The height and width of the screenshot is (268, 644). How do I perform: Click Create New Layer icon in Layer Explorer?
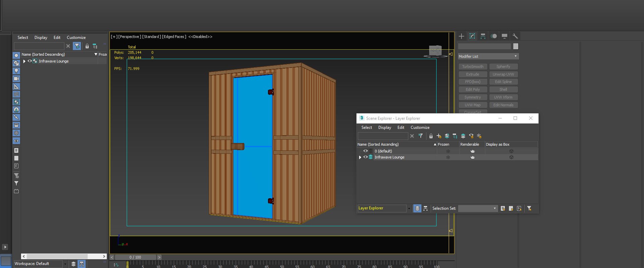click(x=439, y=136)
